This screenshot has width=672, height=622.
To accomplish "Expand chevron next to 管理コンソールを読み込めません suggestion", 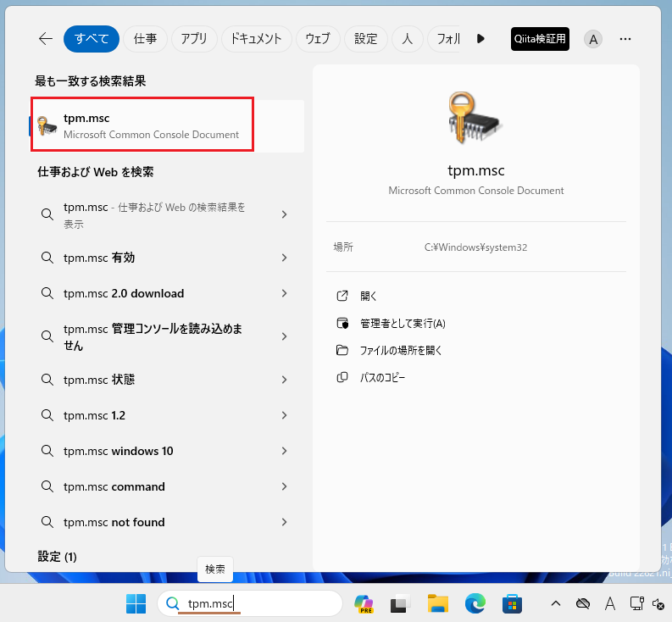I will [x=284, y=336].
